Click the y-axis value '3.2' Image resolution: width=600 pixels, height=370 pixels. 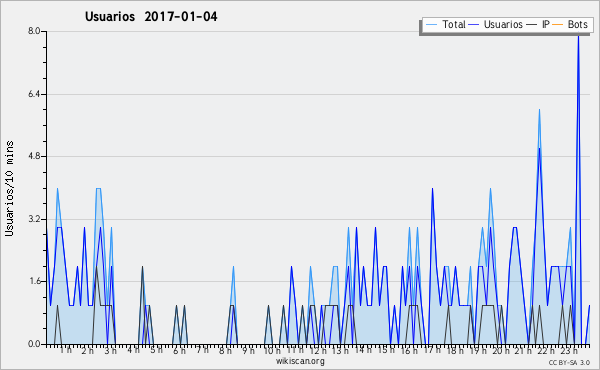click(34, 219)
